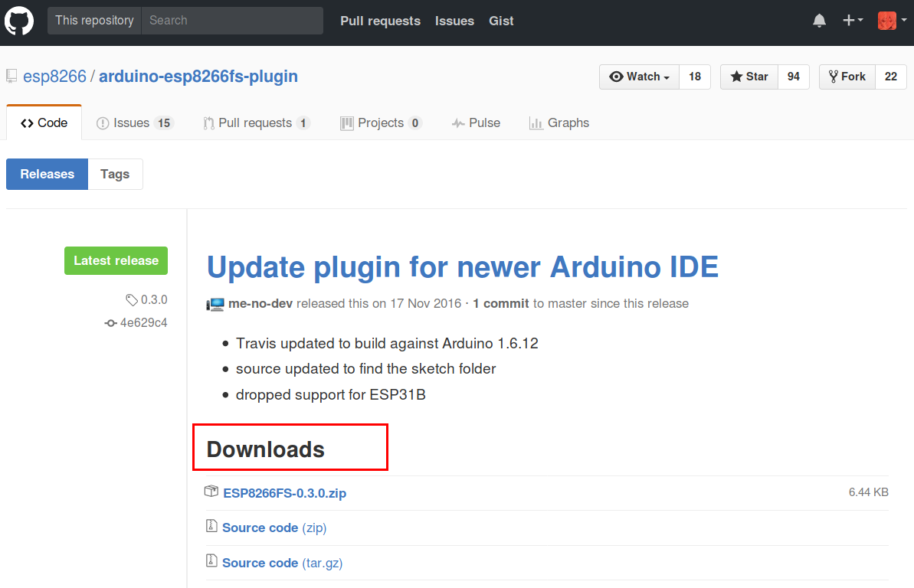Open the notifications bell icon
The image size is (914, 588).
click(820, 21)
